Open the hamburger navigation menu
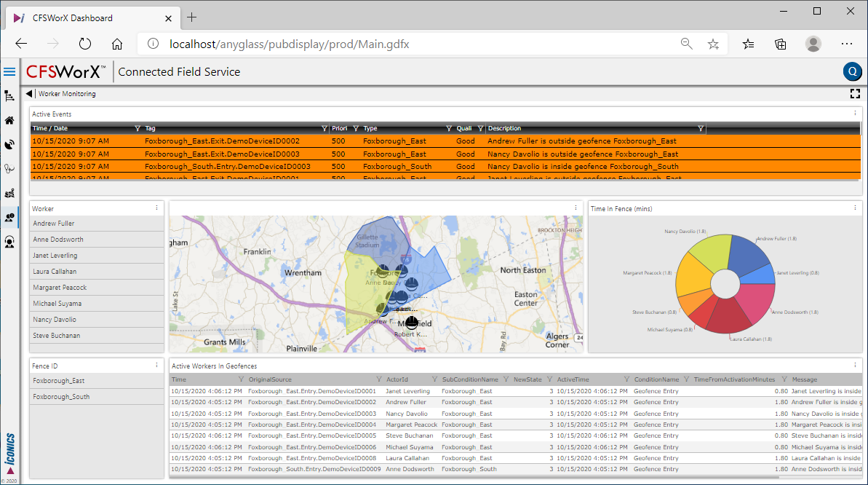868x485 pixels. (x=9, y=71)
